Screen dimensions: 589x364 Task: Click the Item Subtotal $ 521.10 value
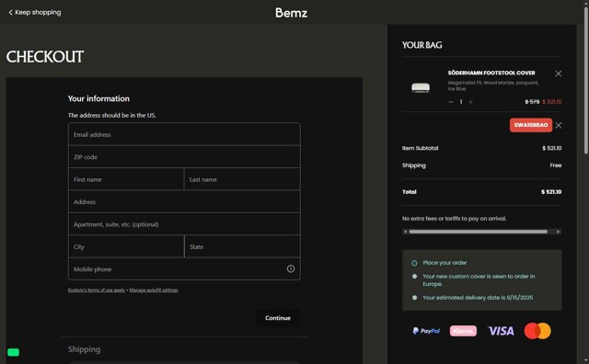(x=552, y=148)
